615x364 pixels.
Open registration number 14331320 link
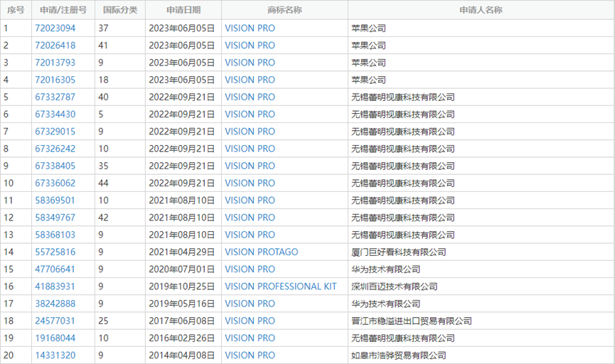(x=55, y=355)
